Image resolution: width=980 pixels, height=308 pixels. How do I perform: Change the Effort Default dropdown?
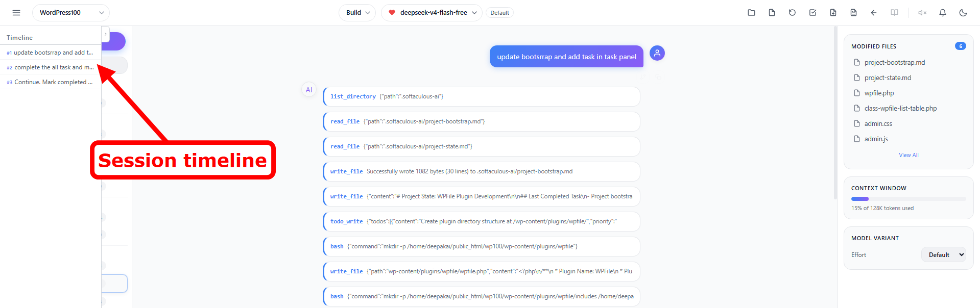[x=943, y=254]
